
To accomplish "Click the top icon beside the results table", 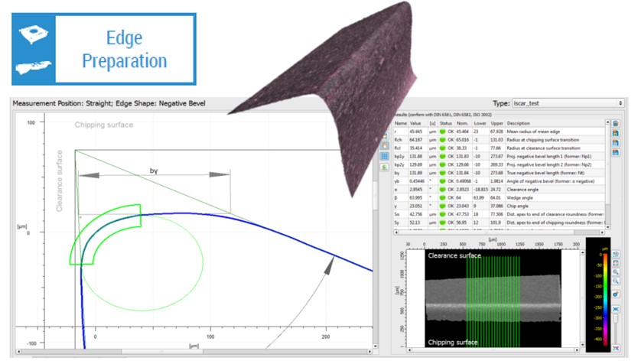I will pos(616,123).
